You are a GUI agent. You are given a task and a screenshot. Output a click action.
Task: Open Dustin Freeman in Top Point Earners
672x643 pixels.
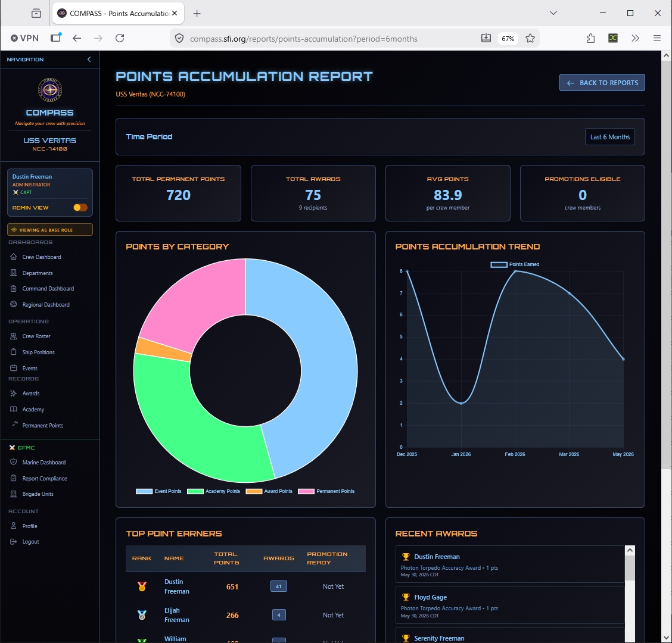click(176, 586)
